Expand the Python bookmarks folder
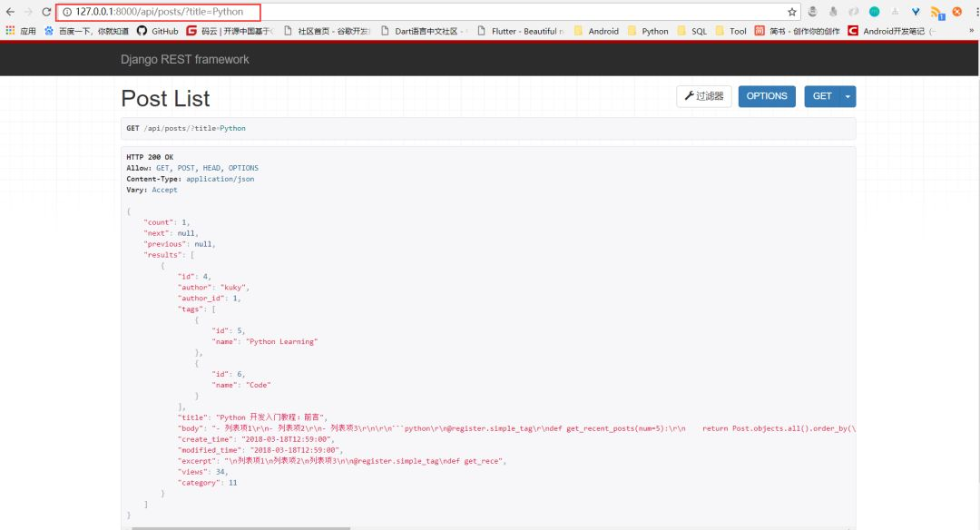This screenshot has width=980, height=530. pos(648,31)
